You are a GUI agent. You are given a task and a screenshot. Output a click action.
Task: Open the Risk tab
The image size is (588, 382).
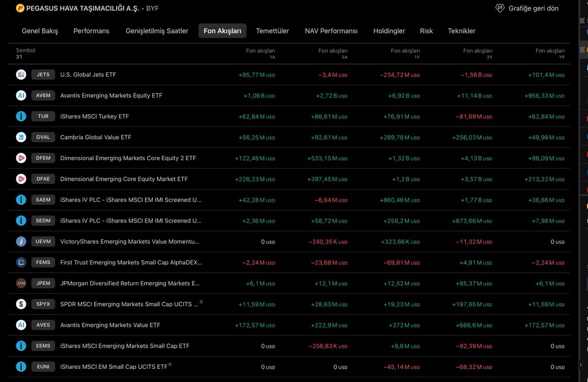coord(426,31)
